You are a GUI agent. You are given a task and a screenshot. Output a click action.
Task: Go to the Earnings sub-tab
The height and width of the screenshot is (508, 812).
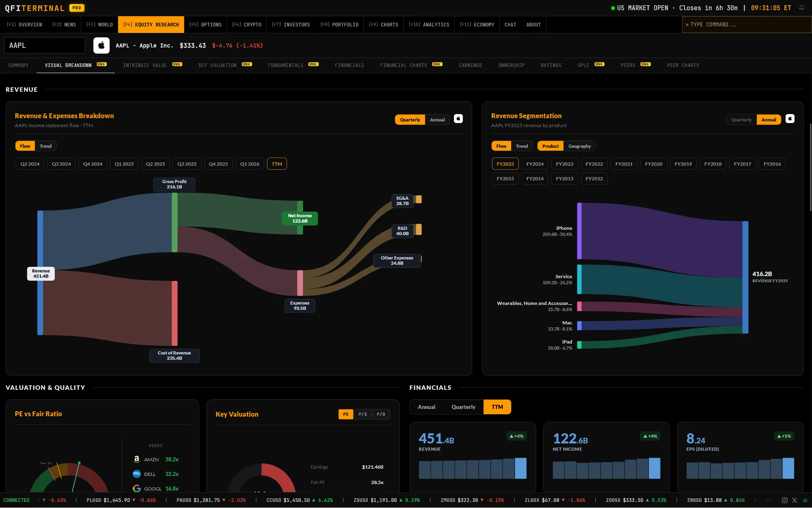(x=470, y=65)
